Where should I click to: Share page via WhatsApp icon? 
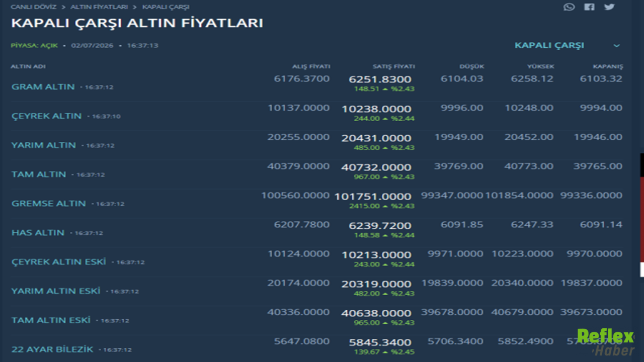(569, 7)
